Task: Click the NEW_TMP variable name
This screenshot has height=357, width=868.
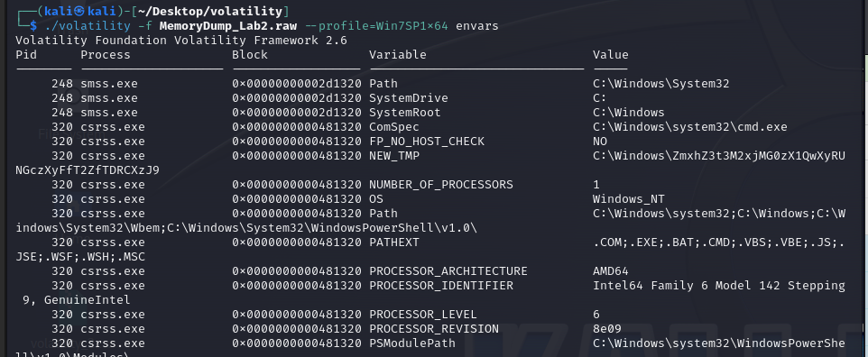Action: tap(394, 156)
